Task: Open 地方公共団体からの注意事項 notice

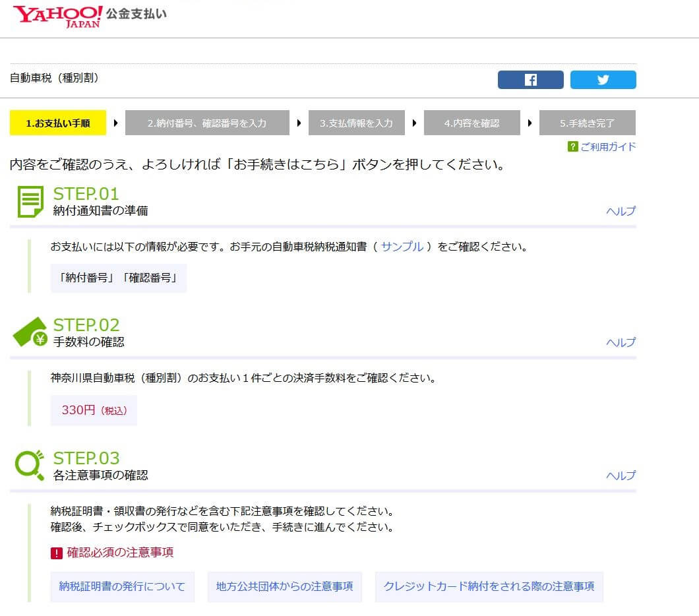Action: click(x=284, y=586)
